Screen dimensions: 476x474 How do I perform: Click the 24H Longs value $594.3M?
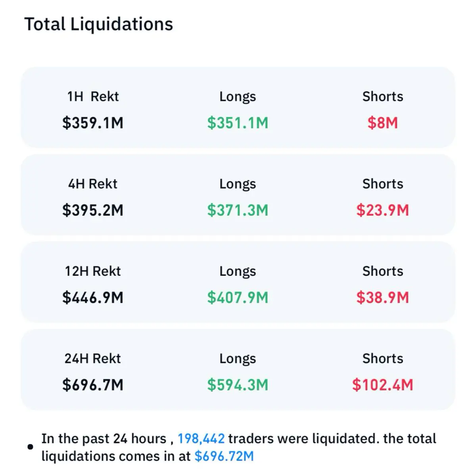click(x=238, y=385)
